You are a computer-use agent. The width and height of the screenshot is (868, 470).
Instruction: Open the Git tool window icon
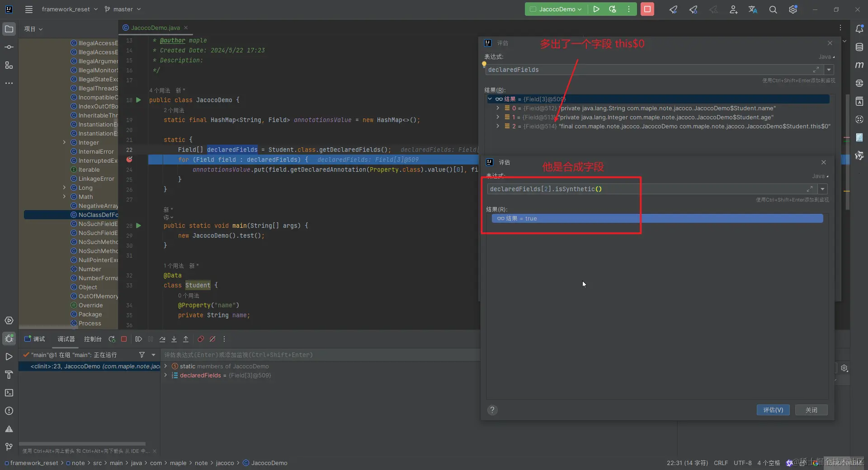point(9,447)
